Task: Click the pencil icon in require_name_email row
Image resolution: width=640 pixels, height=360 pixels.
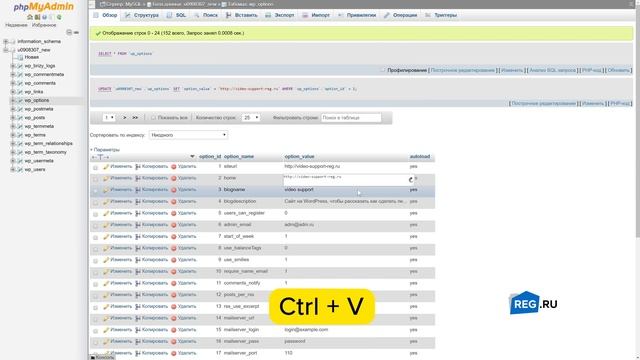Action: click(x=106, y=271)
